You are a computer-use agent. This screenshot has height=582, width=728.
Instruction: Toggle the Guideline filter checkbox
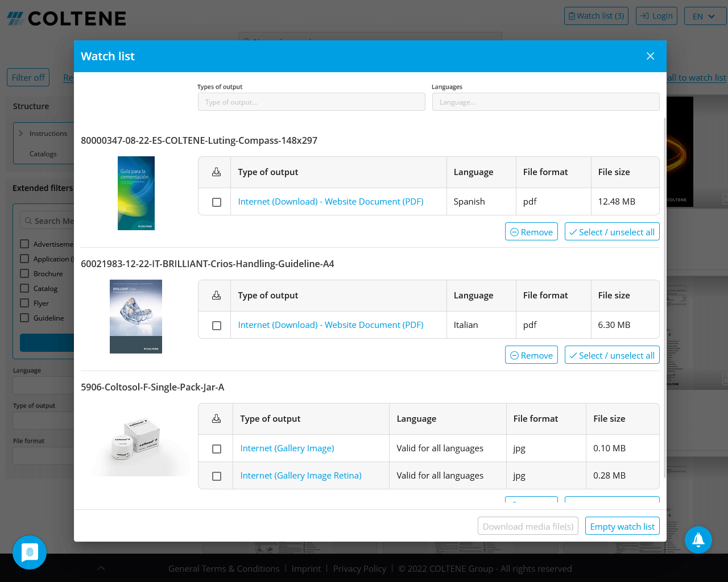24,318
